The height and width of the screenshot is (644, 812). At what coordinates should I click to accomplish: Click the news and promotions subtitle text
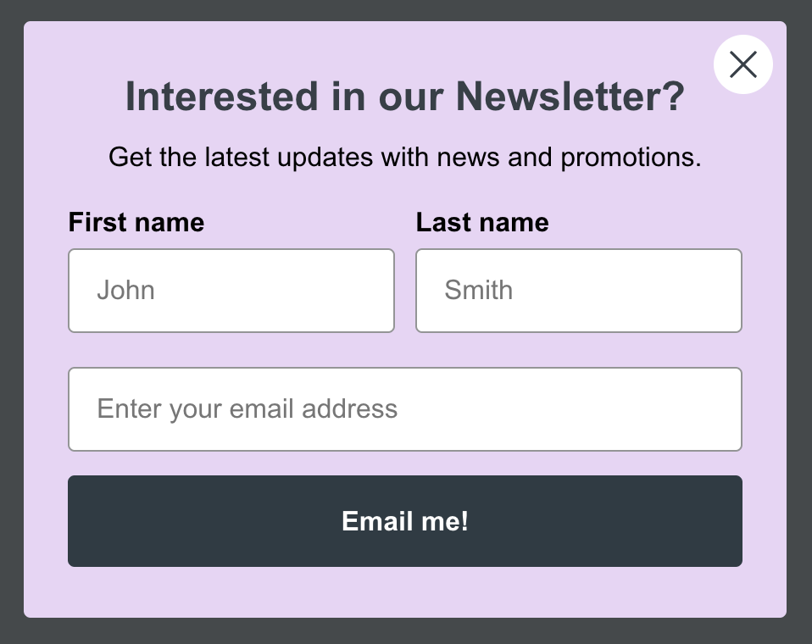click(405, 157)
